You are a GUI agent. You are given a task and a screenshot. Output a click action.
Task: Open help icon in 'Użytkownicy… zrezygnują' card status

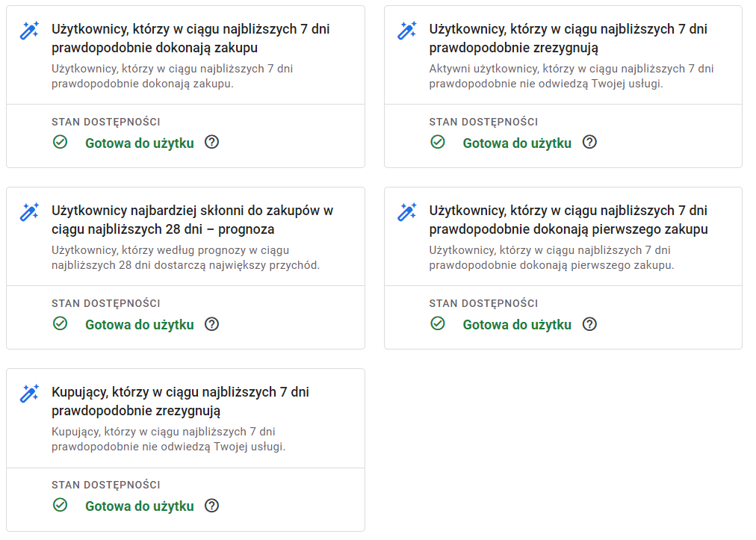click(x=589, y=142)
